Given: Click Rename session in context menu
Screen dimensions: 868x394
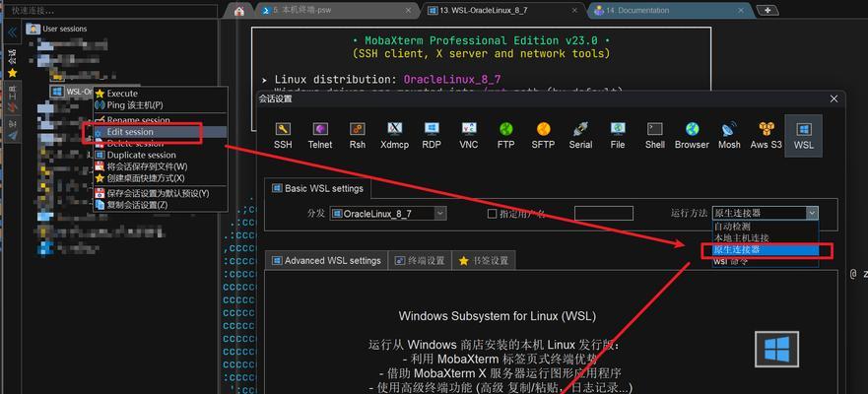Looking at the screenshot, I should tap(161, 120).
